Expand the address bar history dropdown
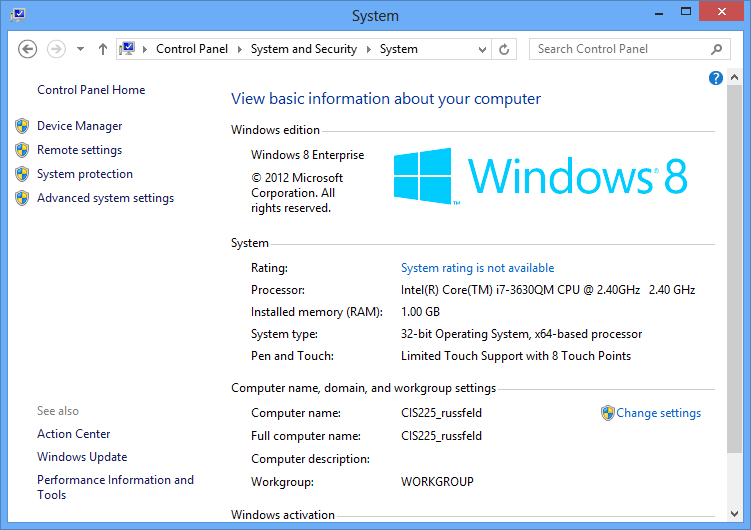751x530 pixels. coord(482,49)
